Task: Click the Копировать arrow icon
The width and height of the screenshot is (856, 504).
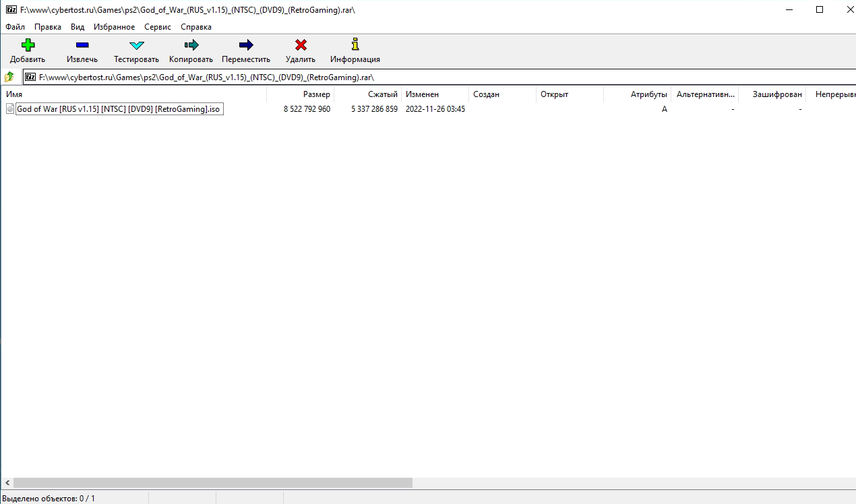Action: pos(191,45)
